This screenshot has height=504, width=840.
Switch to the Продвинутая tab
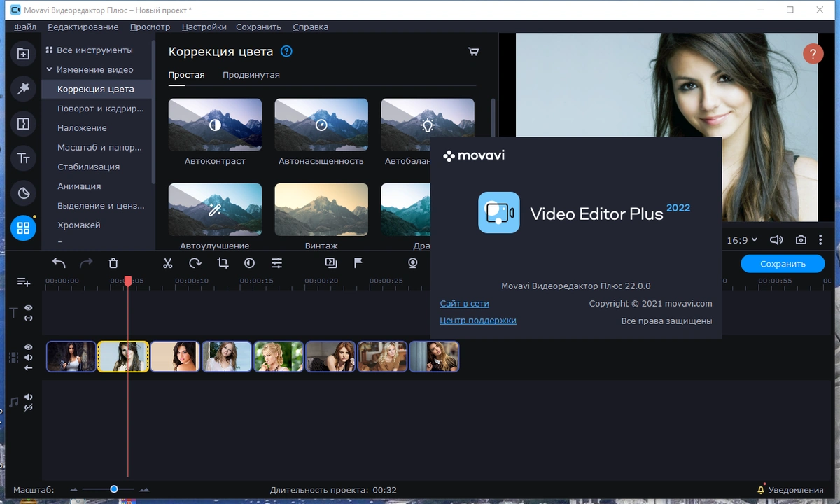pos(251,75)
